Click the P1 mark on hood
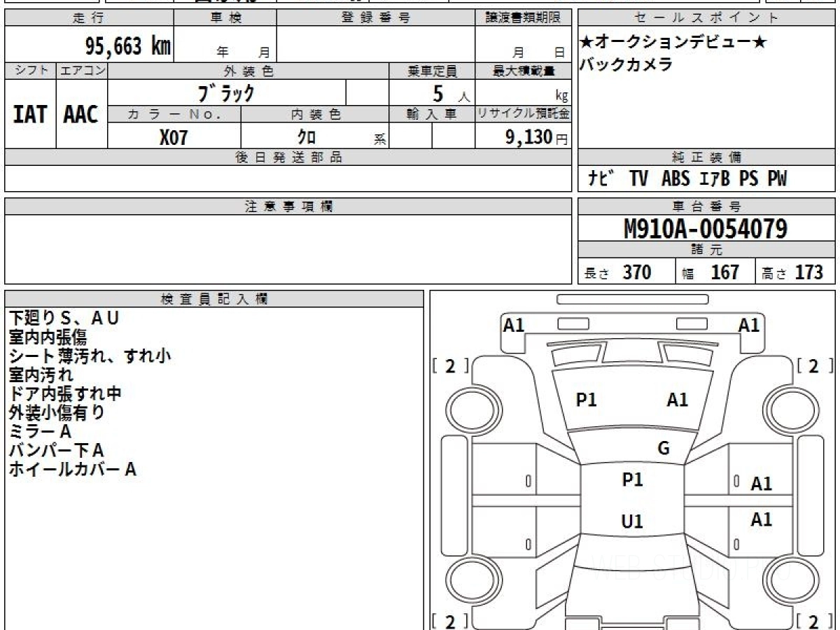Viewport: 840px width, 630px height. (x=587, y=400)
